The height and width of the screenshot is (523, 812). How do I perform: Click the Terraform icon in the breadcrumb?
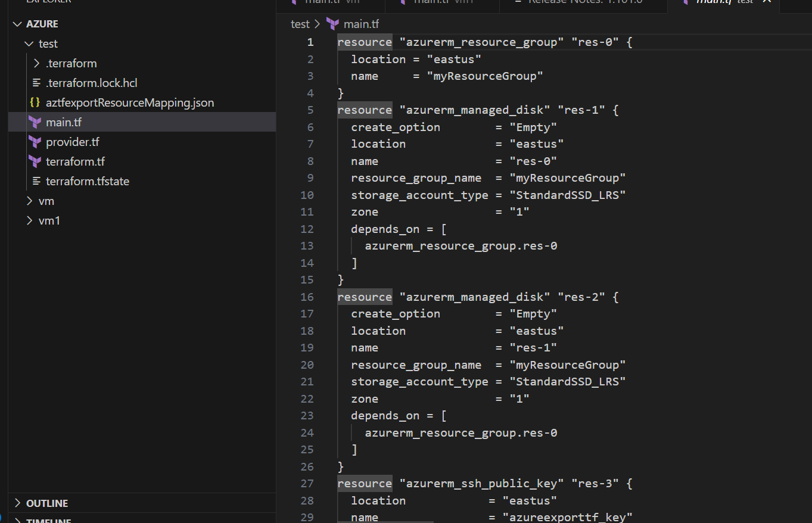click(332, 24)
